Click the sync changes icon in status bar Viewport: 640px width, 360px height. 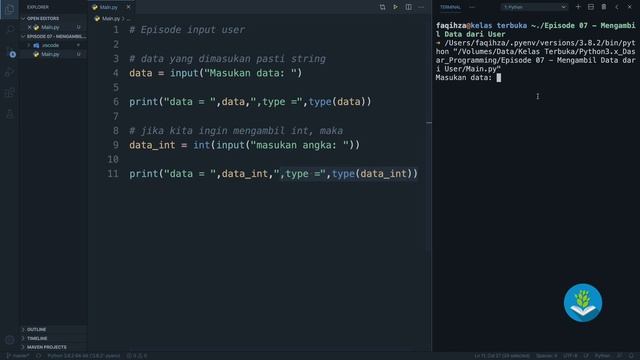click(38, 356)
